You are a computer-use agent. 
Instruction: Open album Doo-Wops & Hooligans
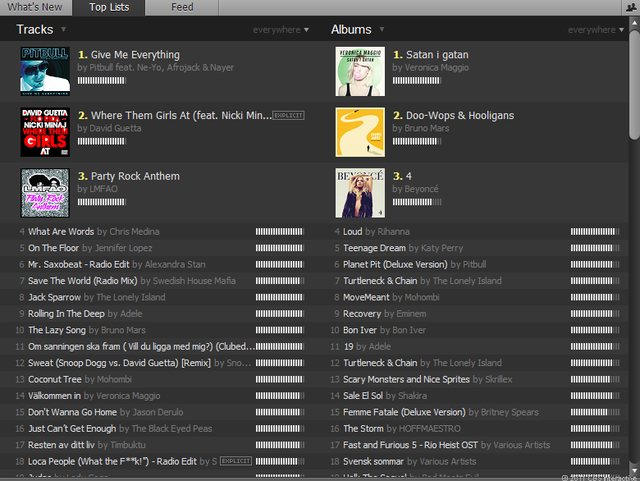coord(460,116)
